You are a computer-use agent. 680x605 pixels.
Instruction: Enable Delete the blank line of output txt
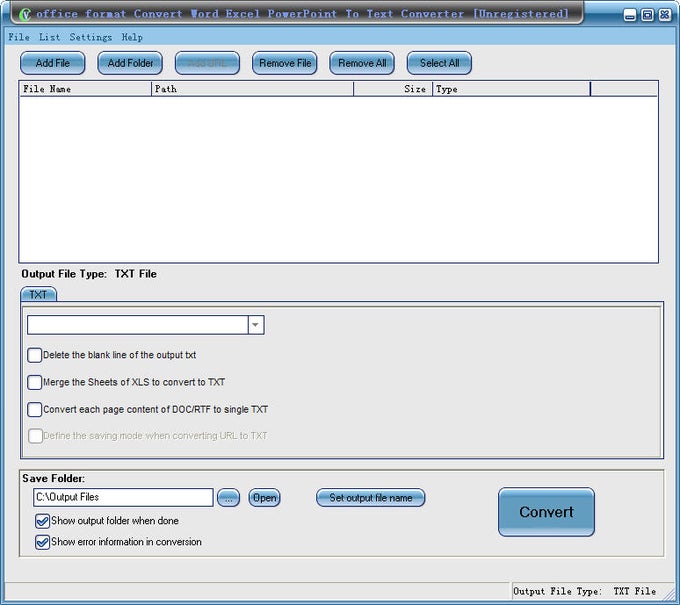coord(35,355)
